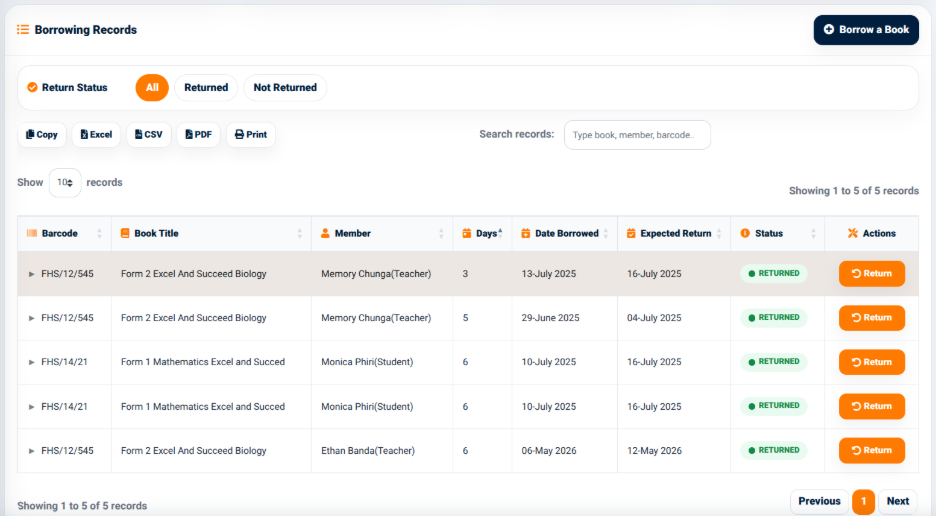Click RETURNED badge for 13-July 2025 record
The height and width of the screenshot is (516, 936).
(774, 274)
